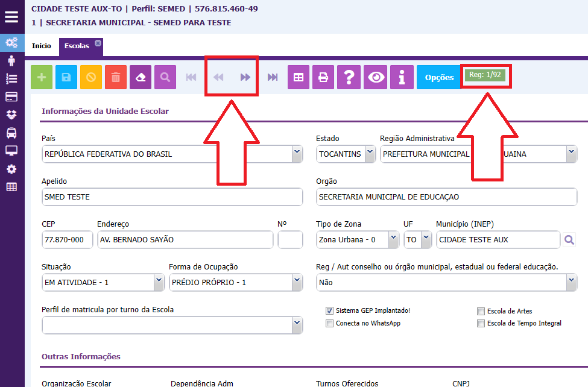Save record using blue floppy disk icon

pyautogui.click(x=66, y=77)
